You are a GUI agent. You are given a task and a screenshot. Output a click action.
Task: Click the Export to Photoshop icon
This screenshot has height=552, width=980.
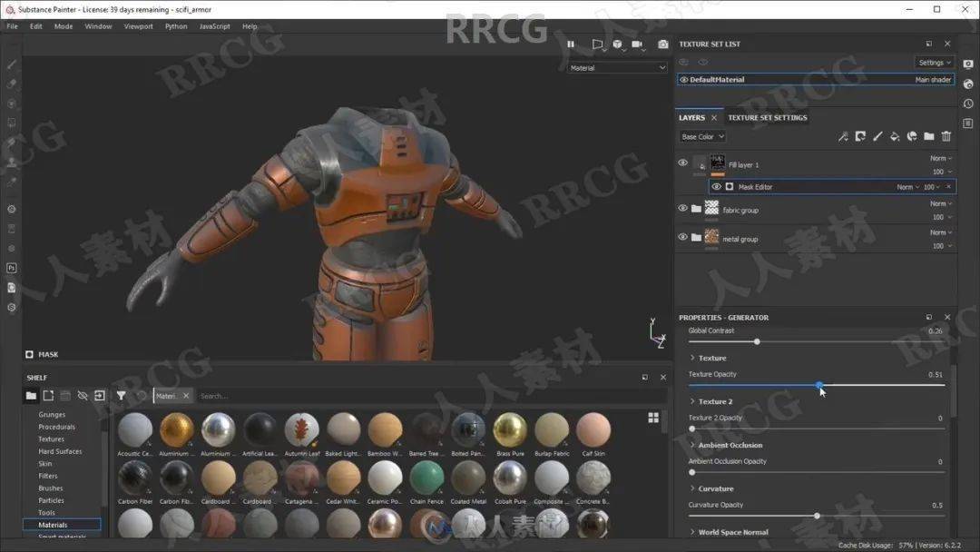tap(12, 268)
